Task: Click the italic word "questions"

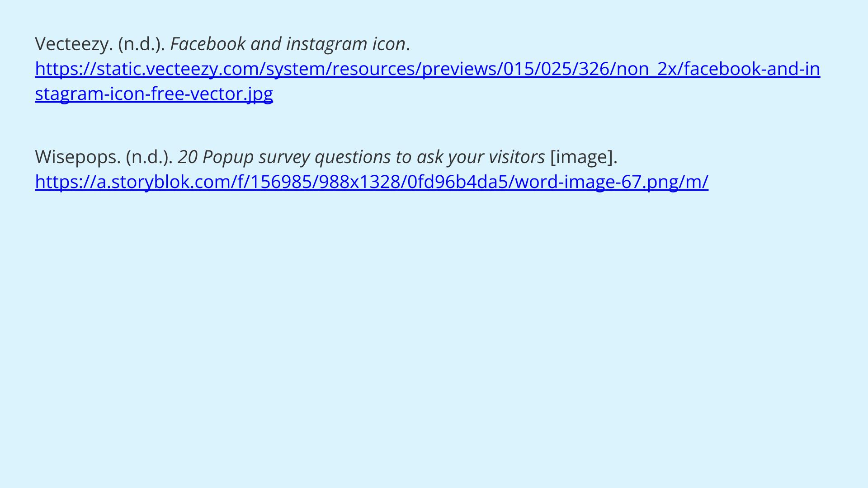Action: 352,157
